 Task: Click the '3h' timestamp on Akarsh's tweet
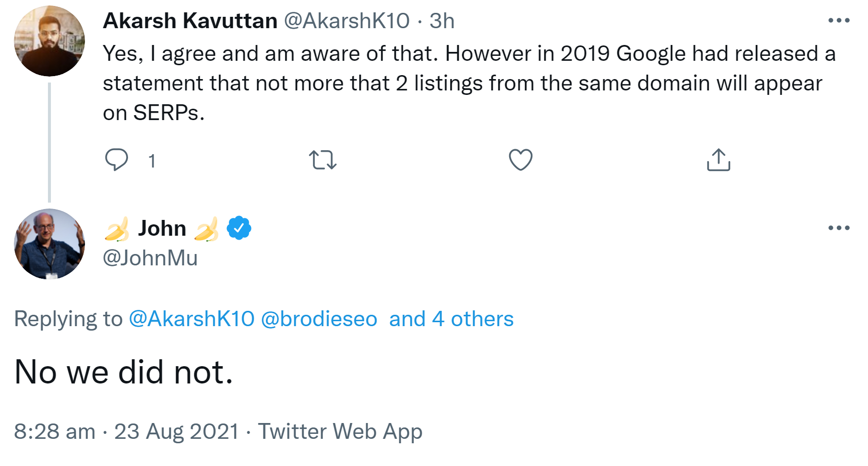pyautogui.click(x=441, y=20)
